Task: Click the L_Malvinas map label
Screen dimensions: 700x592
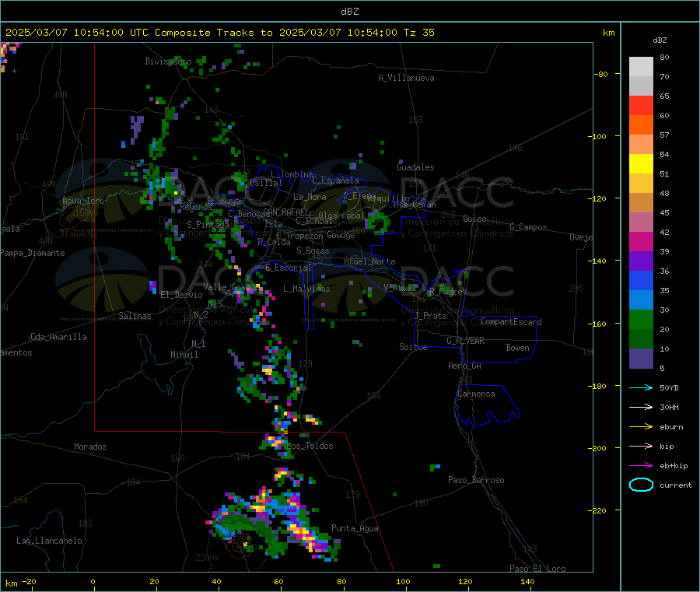Action: [x=306, y=289]
